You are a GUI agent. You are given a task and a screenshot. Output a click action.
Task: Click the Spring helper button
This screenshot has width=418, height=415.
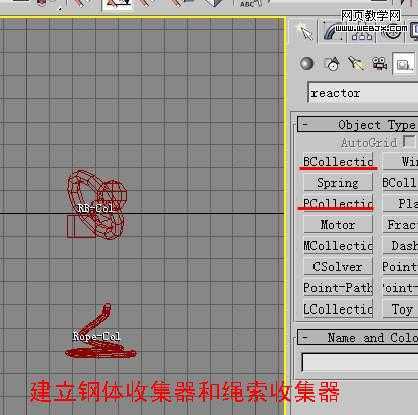point(338,183)
